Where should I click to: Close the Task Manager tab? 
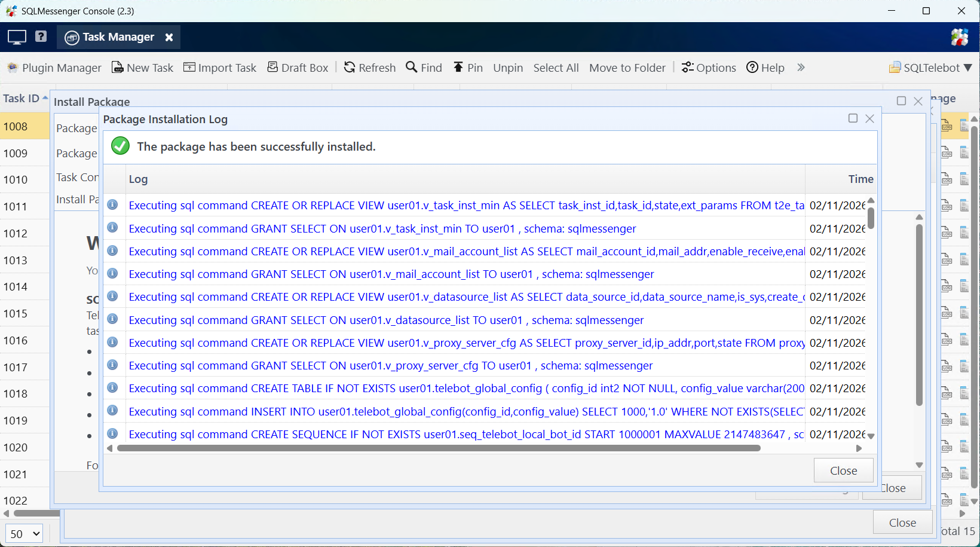point(169,37)
